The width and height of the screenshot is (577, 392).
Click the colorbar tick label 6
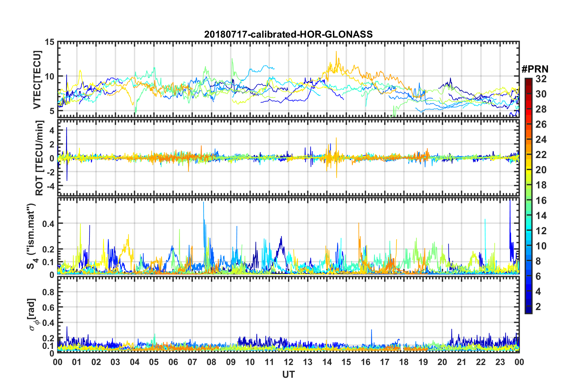coord(538,276)
